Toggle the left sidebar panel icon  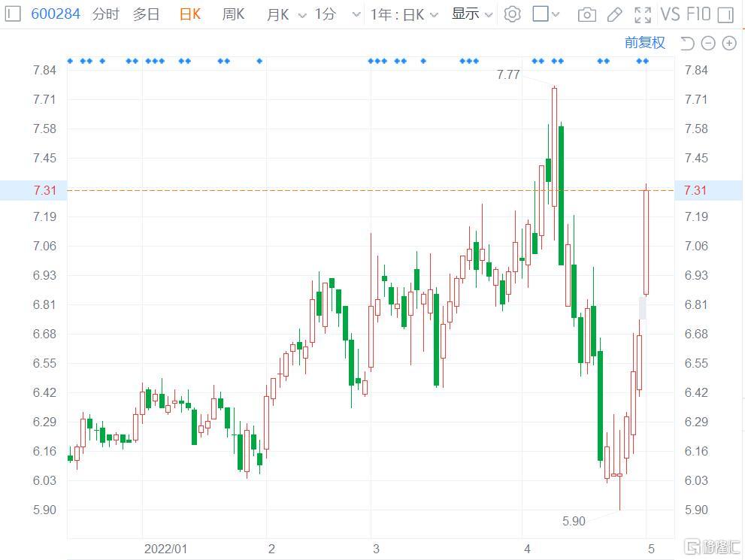coord(13,14)
